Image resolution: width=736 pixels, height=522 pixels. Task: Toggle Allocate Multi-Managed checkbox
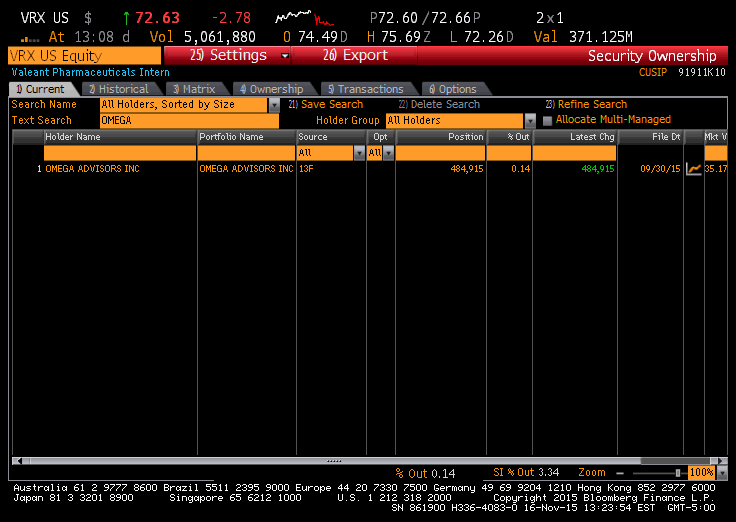point(547,121)
